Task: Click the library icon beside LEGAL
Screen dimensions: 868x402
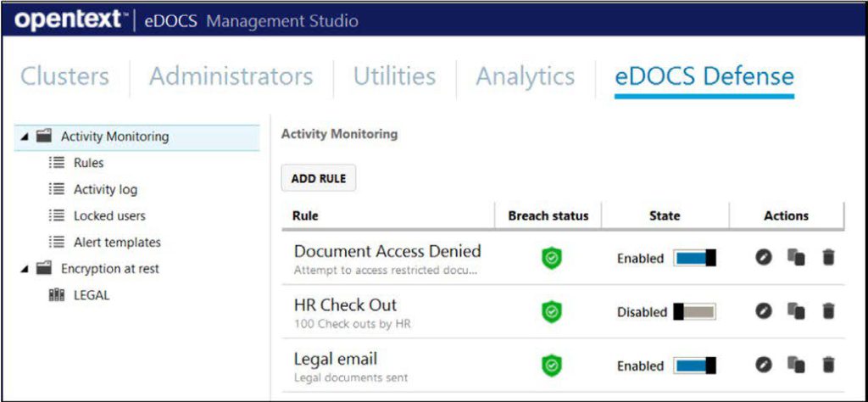Action: [x=57, y=295]
